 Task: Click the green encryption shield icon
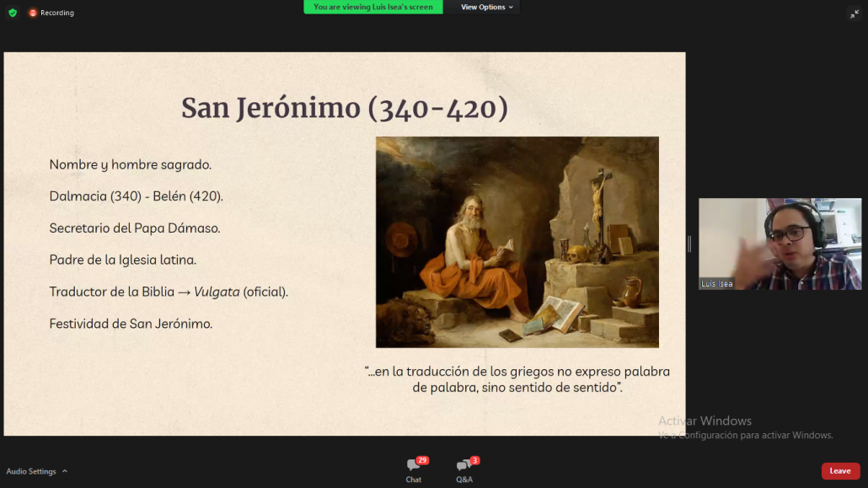coord(13,13)
